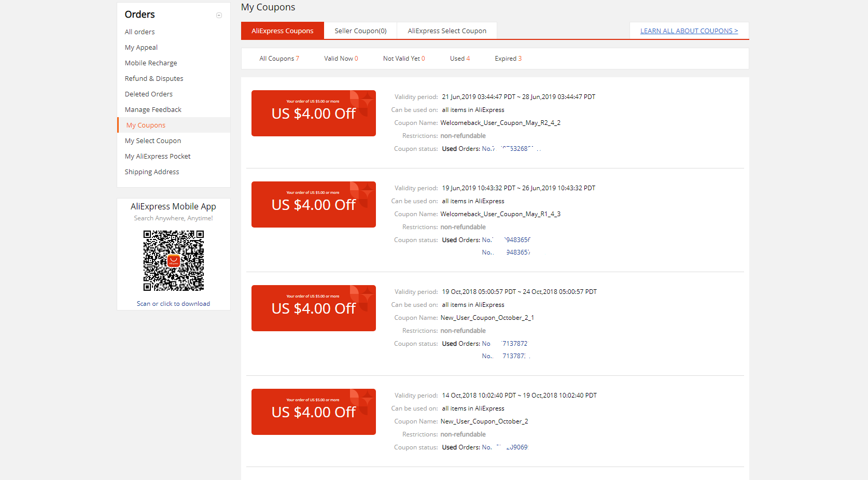Click coupon name Welcomeback_User_Coupon_May_R2_4_2 text
This screenshot has width=868, height=480.
[x=500, y=123]
